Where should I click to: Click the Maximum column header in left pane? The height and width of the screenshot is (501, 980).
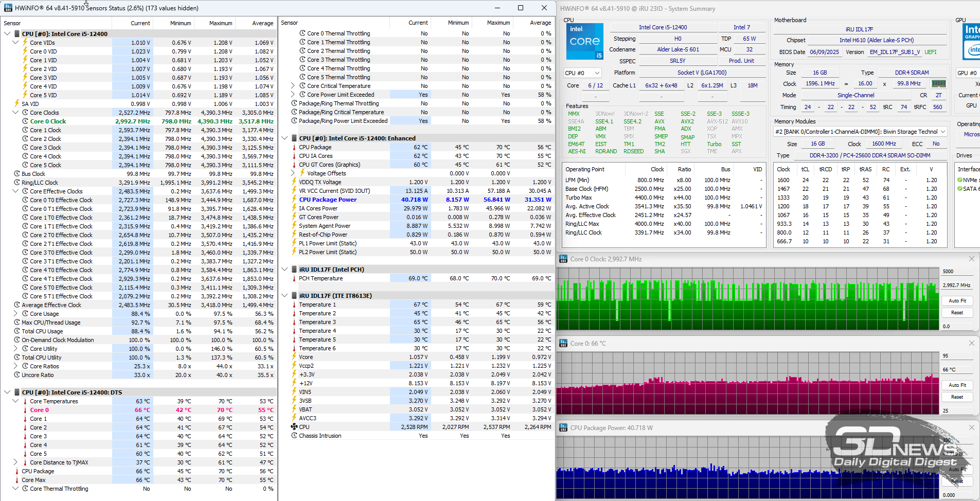(220, 23)
